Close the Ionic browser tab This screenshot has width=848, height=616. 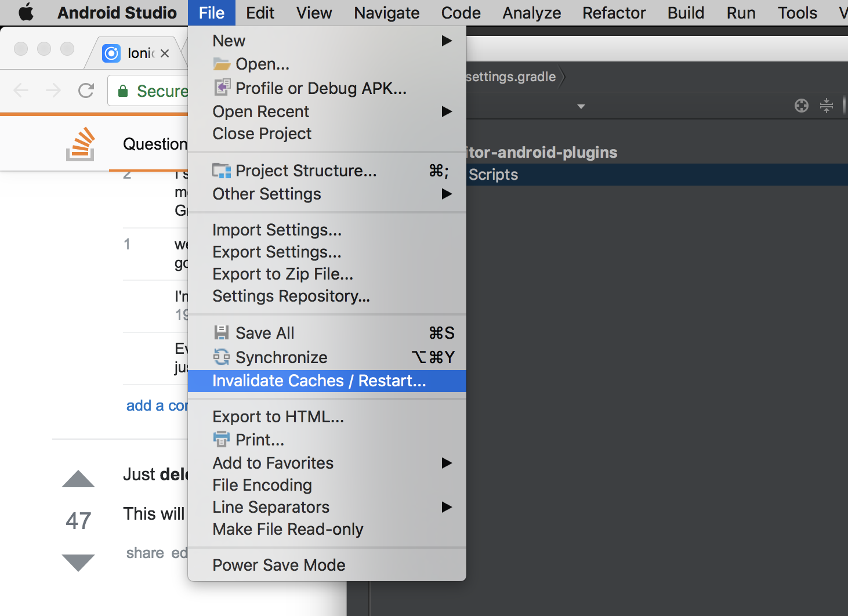click(165, 53)
